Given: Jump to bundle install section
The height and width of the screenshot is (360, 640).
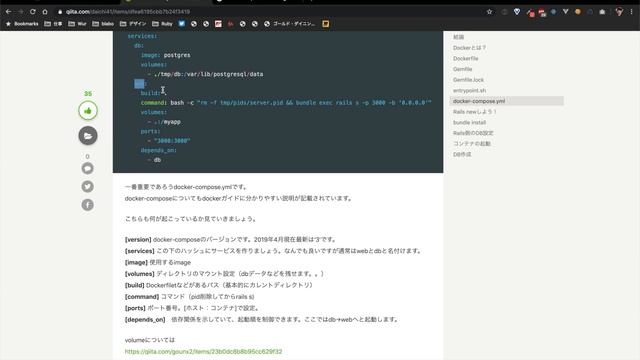Looking at the screenshot, I should pyautogui.click(x=469, y=122).
